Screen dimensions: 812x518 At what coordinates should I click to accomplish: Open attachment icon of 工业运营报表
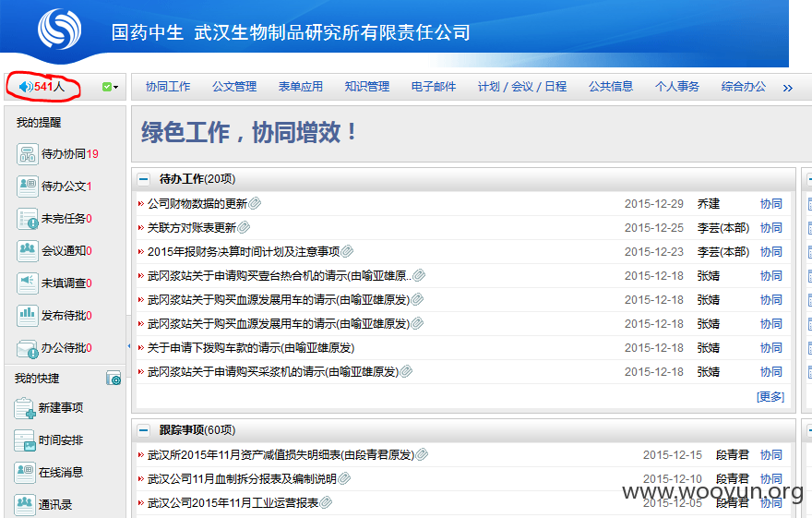(x=327, y=502)
